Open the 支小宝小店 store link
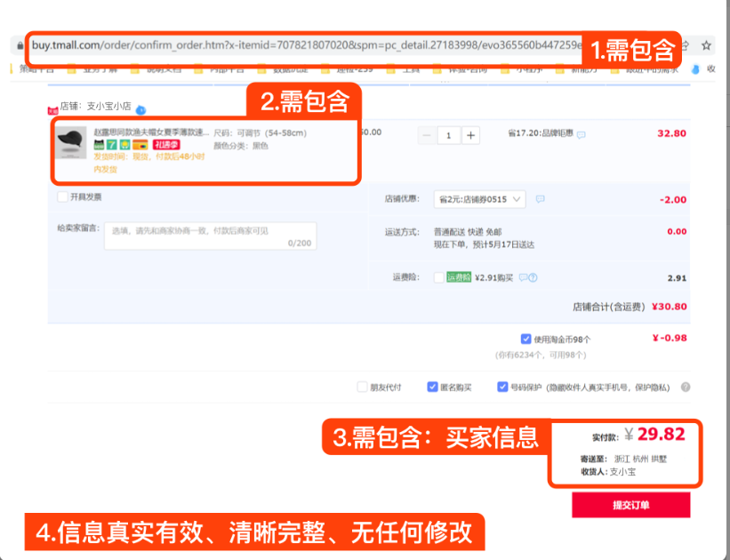Image resolution: width=730 pixels, height=560 pixels. (109, 106)
